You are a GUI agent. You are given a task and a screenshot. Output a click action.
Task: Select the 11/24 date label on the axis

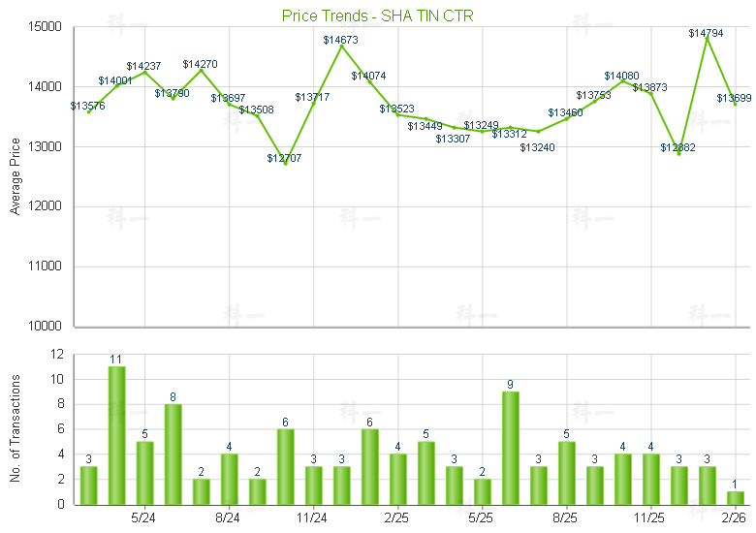[x=312, y=517]
